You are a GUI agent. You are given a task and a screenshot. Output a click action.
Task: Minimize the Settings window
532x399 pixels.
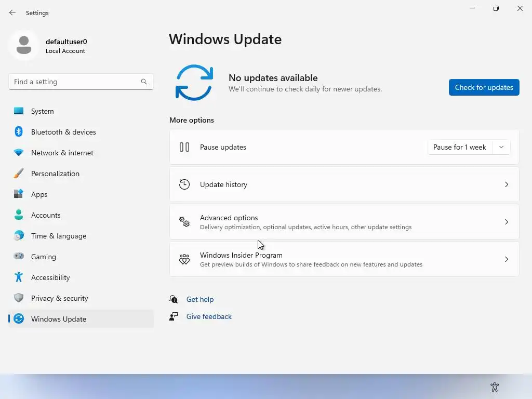coord(472,8)
